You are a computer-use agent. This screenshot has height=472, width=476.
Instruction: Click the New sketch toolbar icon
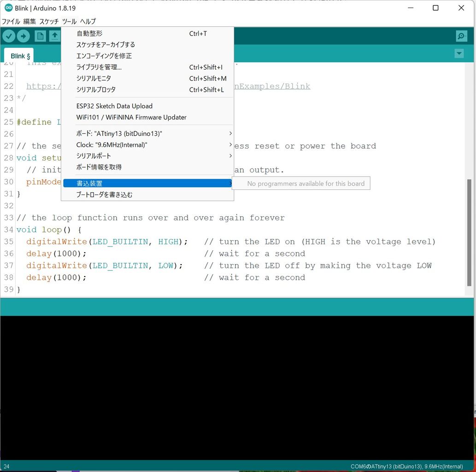click(40, 36)
